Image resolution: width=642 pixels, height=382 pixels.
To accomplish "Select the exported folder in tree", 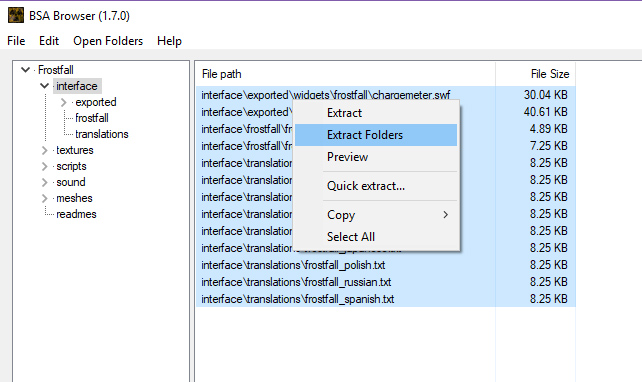I will (96, 102).
